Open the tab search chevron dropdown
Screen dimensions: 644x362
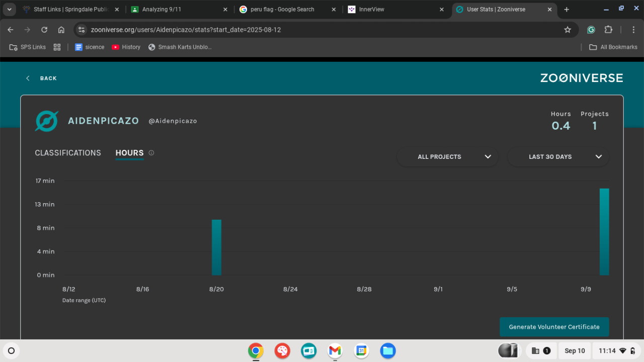point(9,10)
